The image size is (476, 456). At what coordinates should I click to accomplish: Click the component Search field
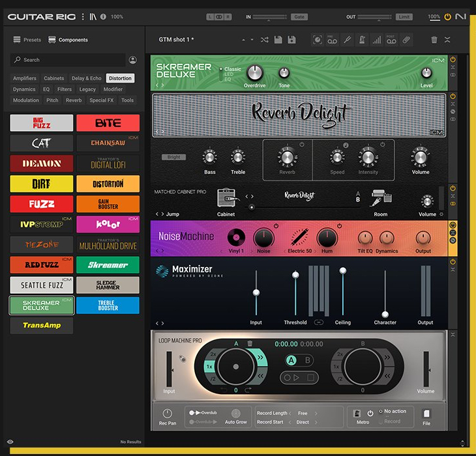coord(68,60)
